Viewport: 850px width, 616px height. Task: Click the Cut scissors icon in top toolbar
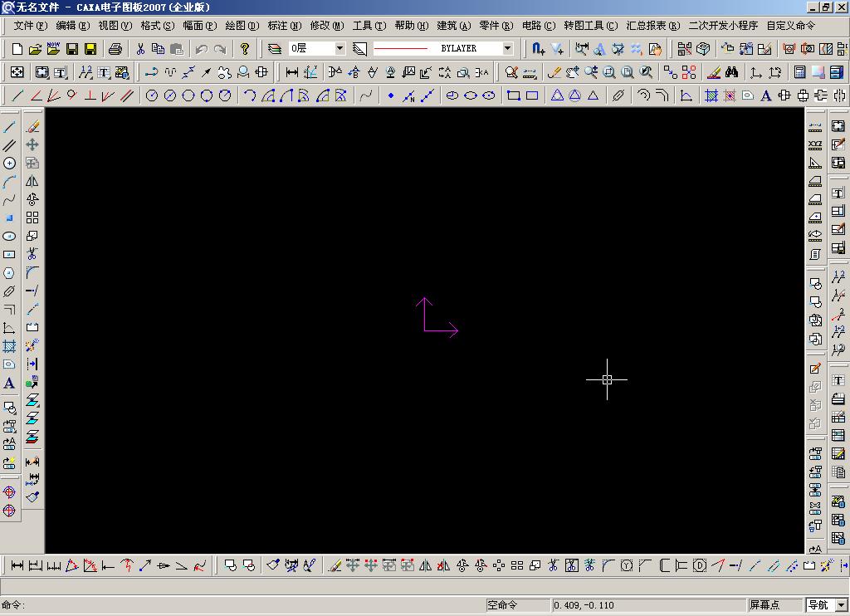click(140, 49)
